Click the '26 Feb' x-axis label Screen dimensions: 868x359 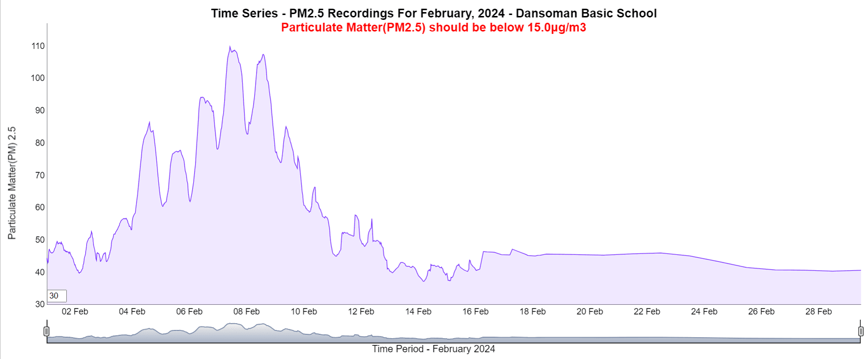click(761, 312)
